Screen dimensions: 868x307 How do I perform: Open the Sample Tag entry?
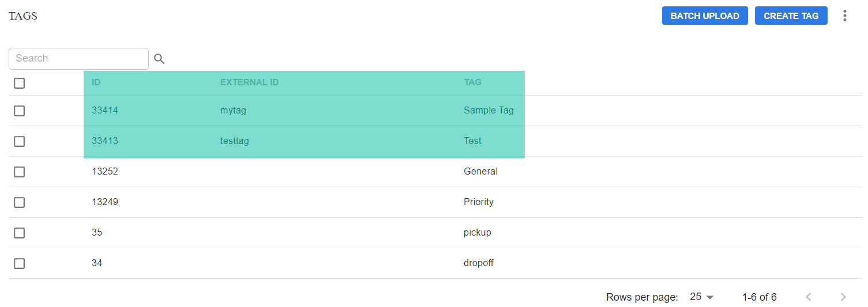(489, 111)
